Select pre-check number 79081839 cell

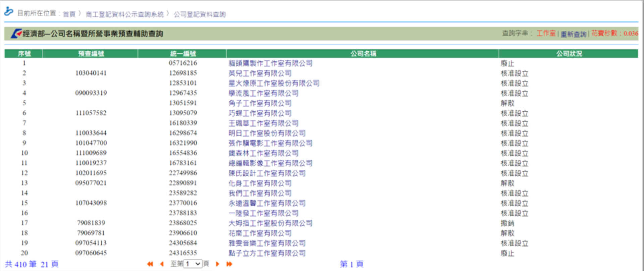[91, 223]
